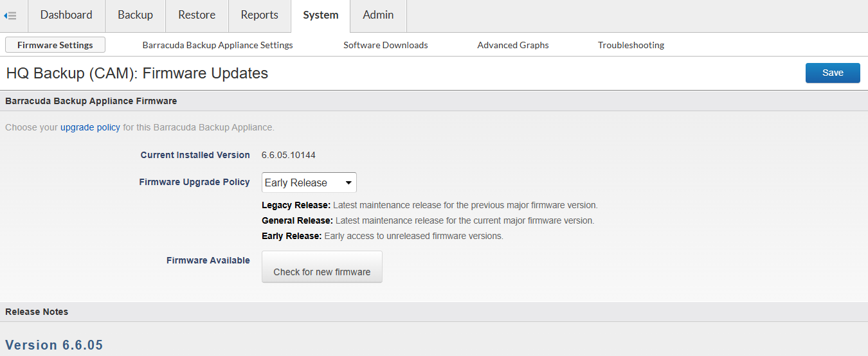Switch to the Backup tab
The height and width of the screenshot is (356, 868).
(x=135, y=15)
